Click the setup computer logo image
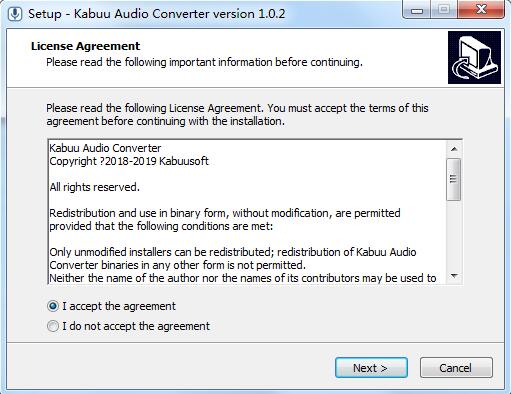Image resolution: width=511 pixels, height=394 pixels. (x=474, y=57)
